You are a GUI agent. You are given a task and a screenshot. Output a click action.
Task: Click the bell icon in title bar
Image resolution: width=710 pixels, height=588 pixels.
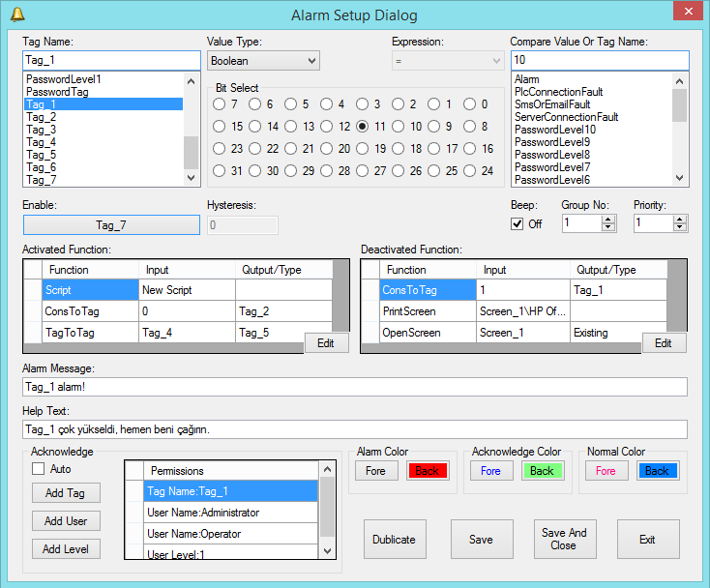point(16,14)
